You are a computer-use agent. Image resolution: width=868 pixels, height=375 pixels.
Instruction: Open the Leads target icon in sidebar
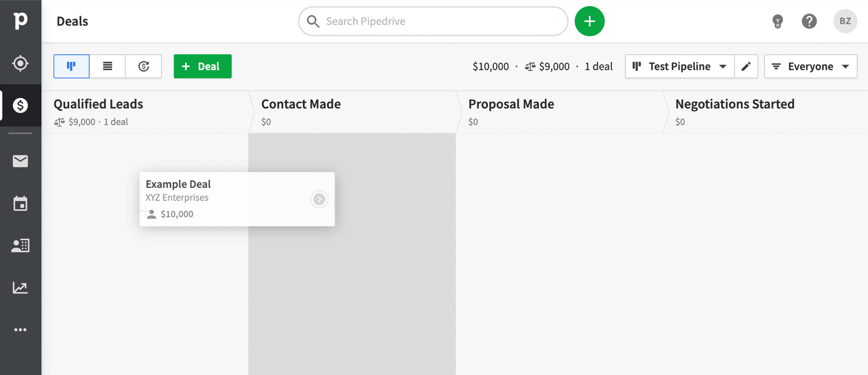click(x=20, y=63)
